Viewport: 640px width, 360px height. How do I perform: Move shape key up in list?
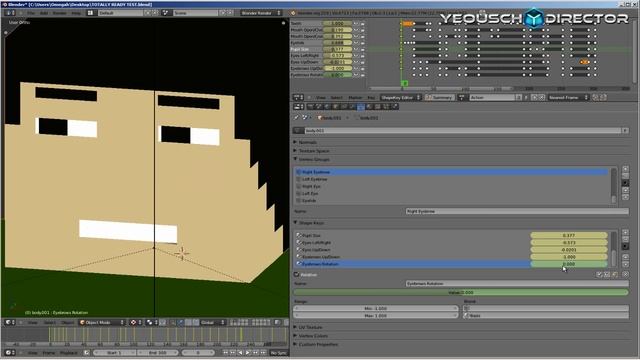[626, 257]
